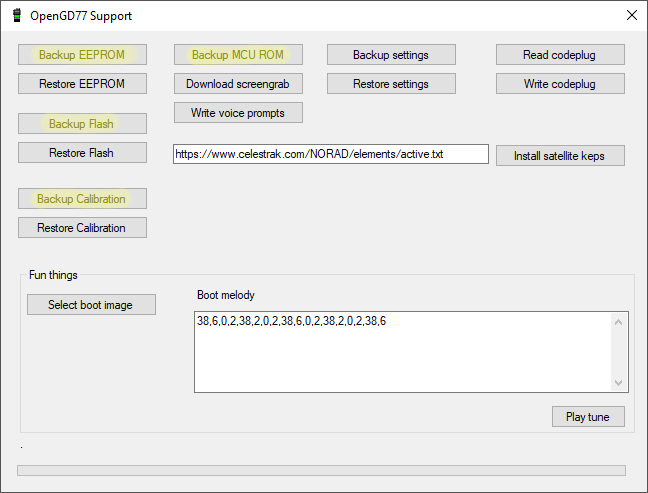
Task: Open Select boot image
Action: (x=91, y=305)
